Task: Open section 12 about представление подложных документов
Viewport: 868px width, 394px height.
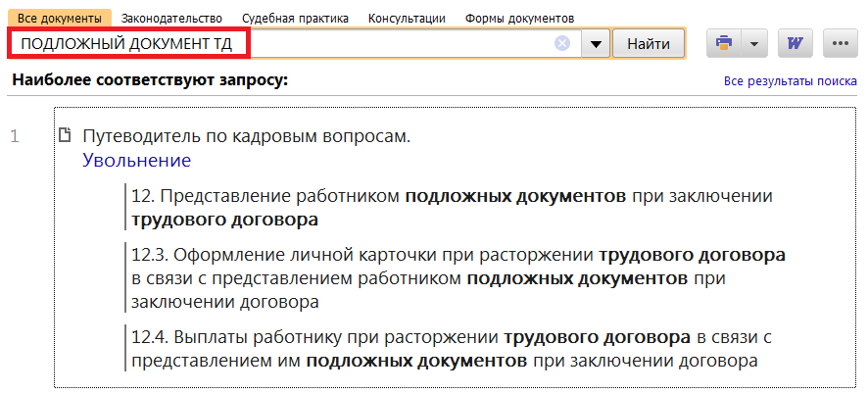Action: point(452,207)
